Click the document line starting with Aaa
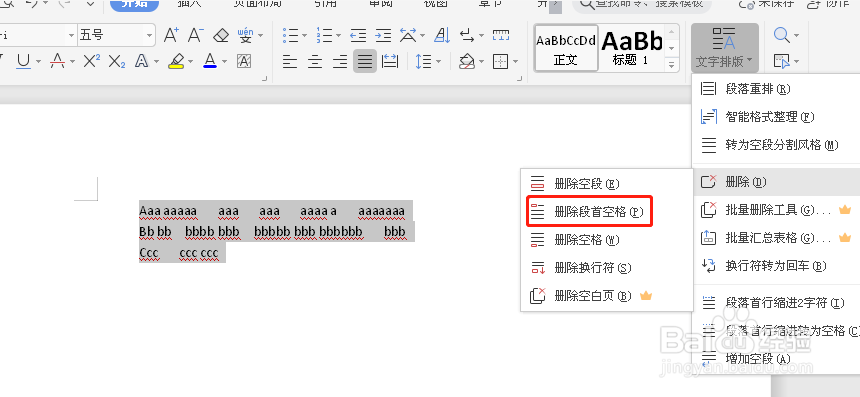The height and width of the screenshot is (397, 860). tap(272, 211)
